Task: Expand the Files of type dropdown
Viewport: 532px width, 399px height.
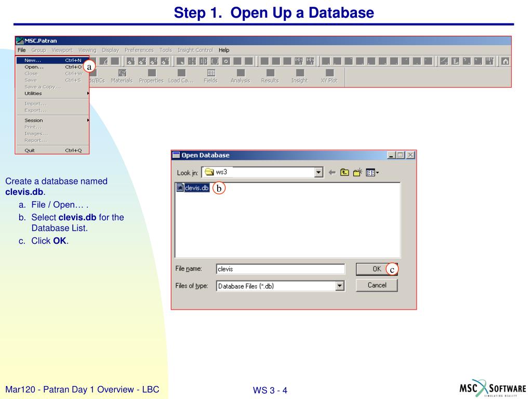Action: [x=340, y=286]
